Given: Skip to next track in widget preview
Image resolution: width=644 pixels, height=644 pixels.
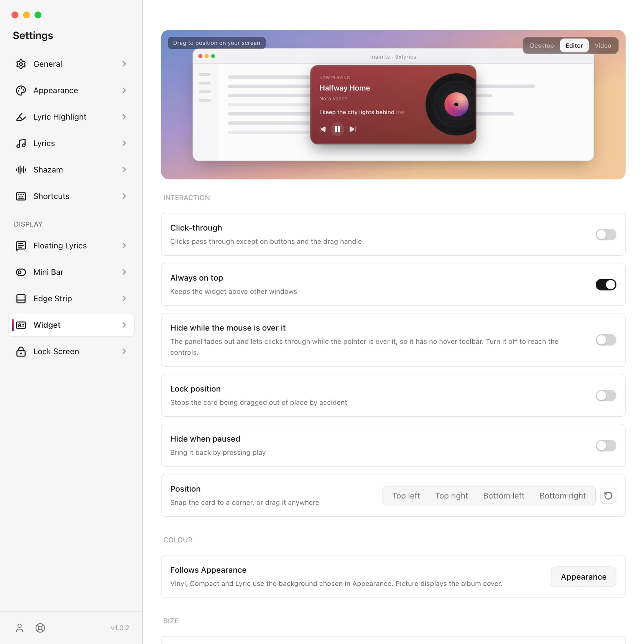Looking at the screenshot, I should click(353, 129).
